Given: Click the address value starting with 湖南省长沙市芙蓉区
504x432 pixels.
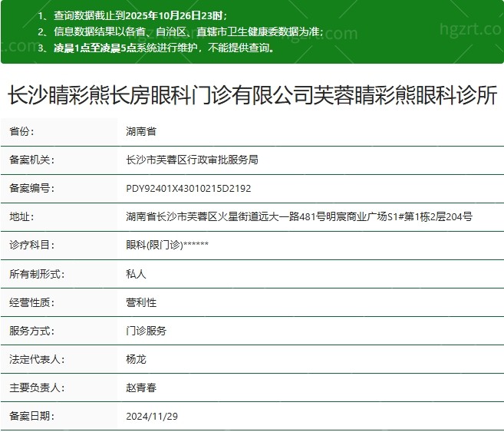Looking at the screenshot, I should (x=299, y=217).
